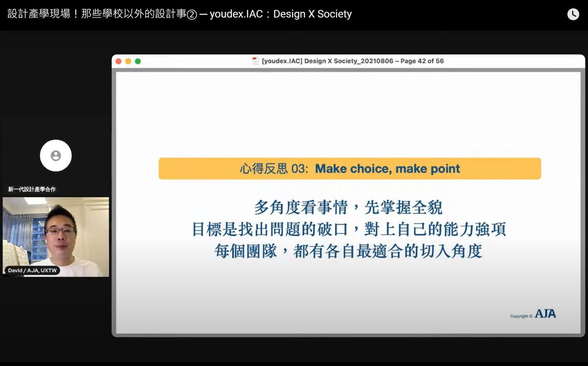Maximize the presentation window with green button
The height and width of the screenshot is (366, 588).
(x=138, y=61)
